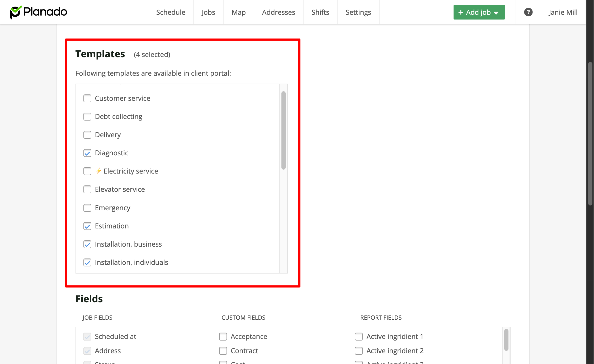The height and width of the screenshot is (364, 594).
Task: Tick the Acceptance custom field checkbox
Action: coord(223,337)
